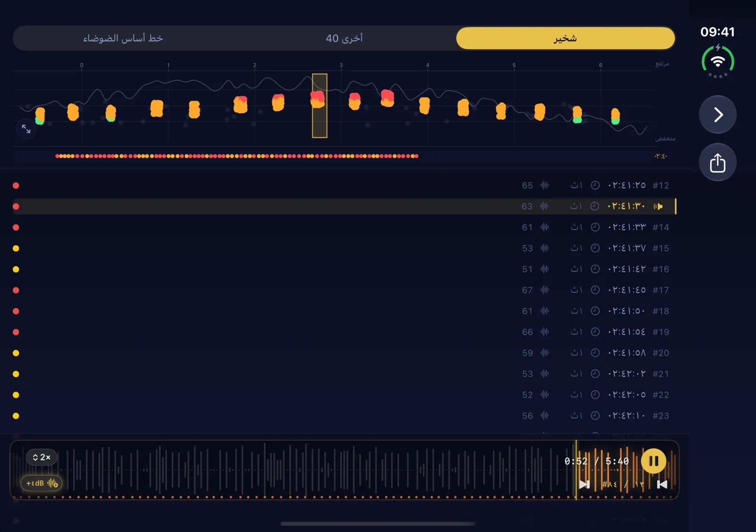Viewport: 756px width, 532px height.
Task: Play snore entry #21
Action: pyautogui.click(x=344, y=374)
